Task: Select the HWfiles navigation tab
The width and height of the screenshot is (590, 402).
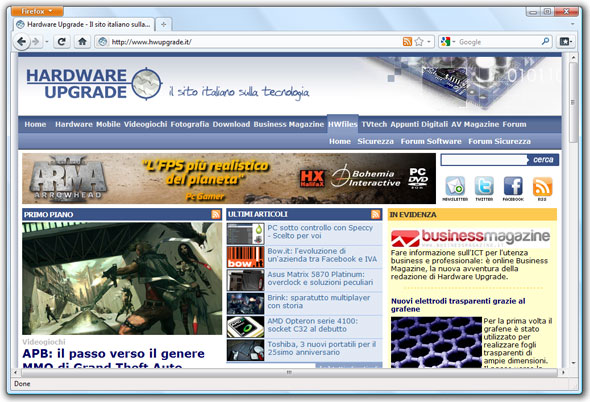Action: pyautogui.click(x=342, y=124)
